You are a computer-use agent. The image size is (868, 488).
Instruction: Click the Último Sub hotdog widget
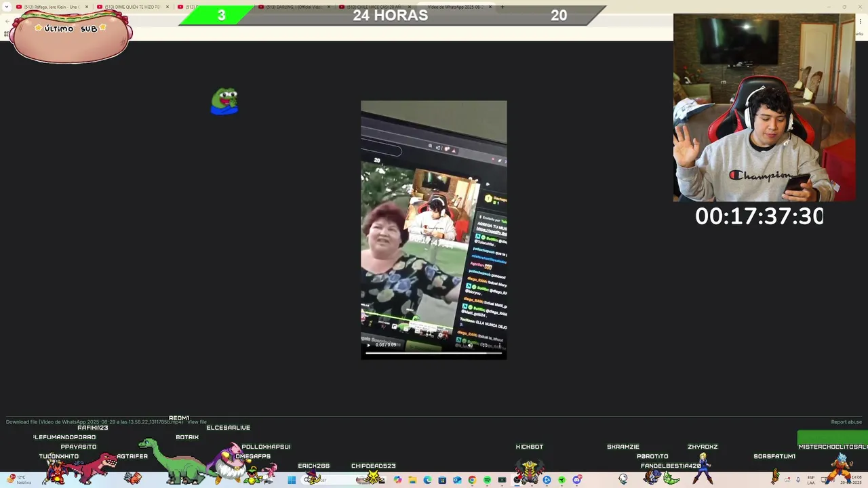pyautogui.click(x=71, y=37)
